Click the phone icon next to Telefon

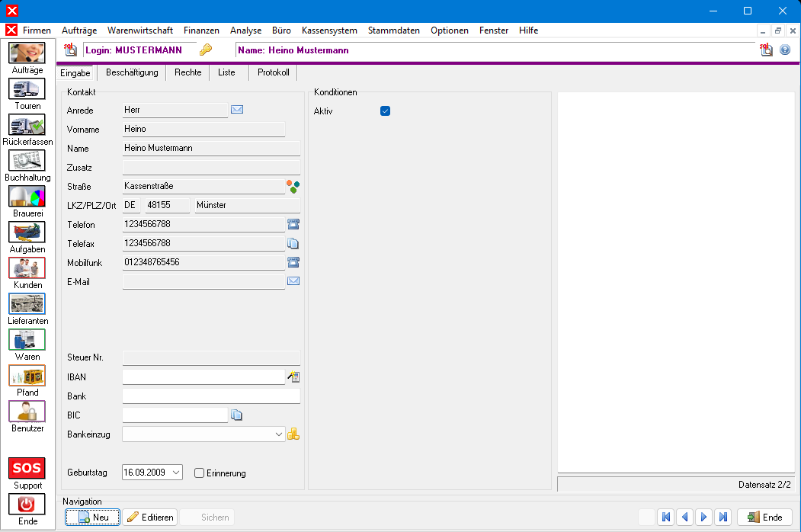pyautogui.click(x=293, y=224)
